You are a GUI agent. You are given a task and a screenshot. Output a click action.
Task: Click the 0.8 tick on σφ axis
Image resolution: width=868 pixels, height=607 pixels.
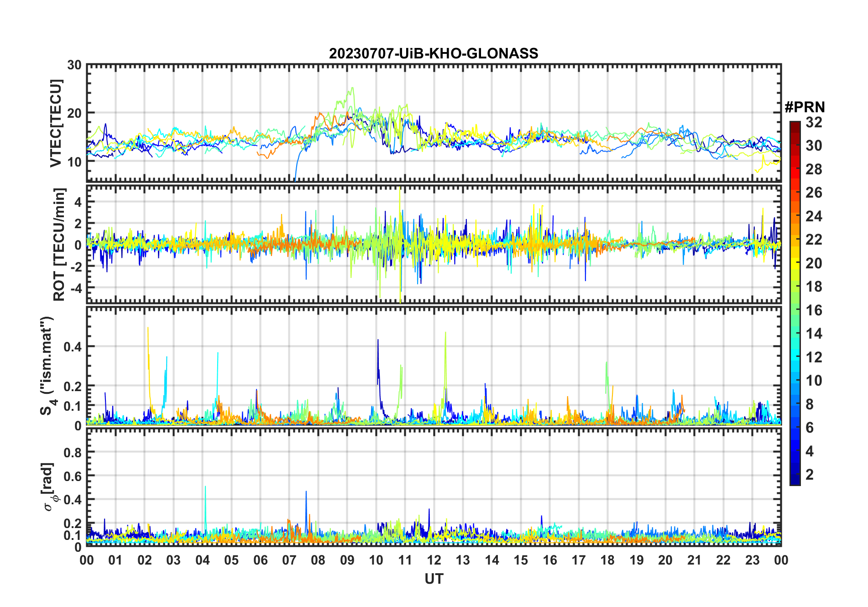pyautogui.click(x=73, y=452)
